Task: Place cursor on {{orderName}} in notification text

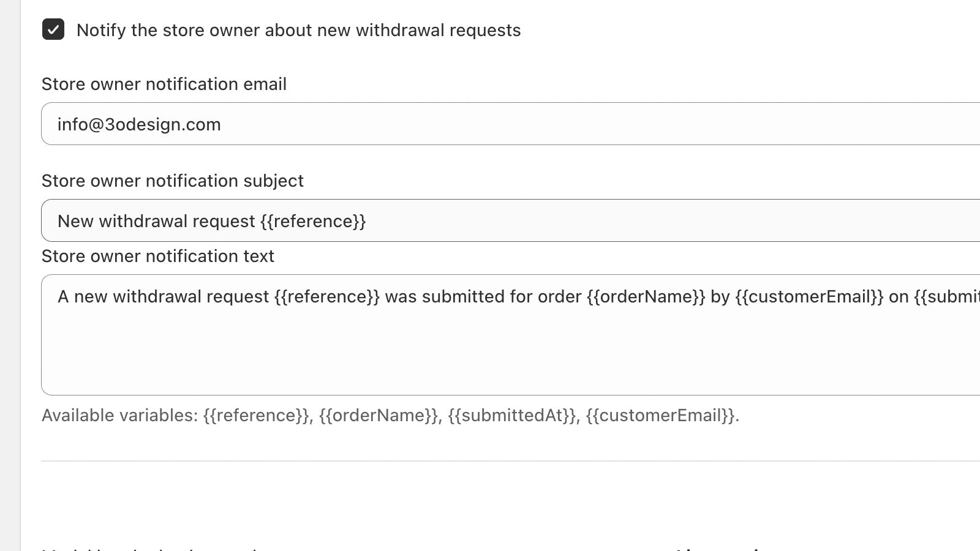Action: [646, 296]
